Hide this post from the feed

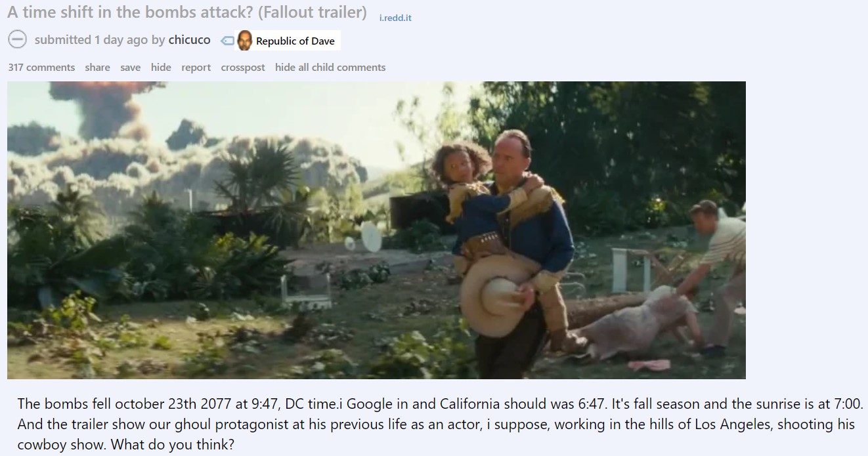click(161, 67)
